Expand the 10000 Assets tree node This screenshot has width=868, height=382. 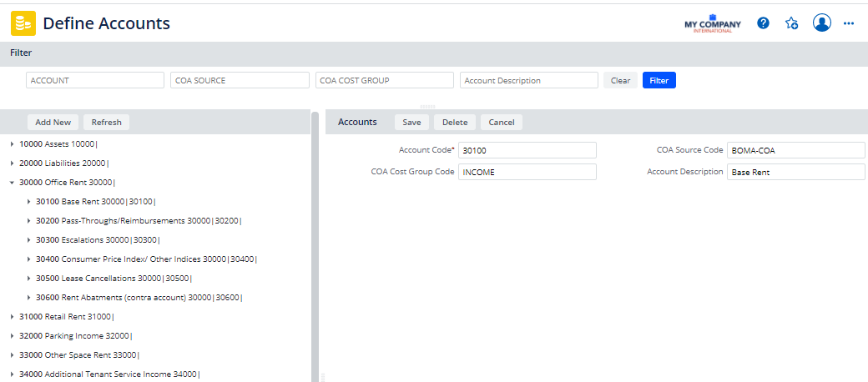[13, 144]
